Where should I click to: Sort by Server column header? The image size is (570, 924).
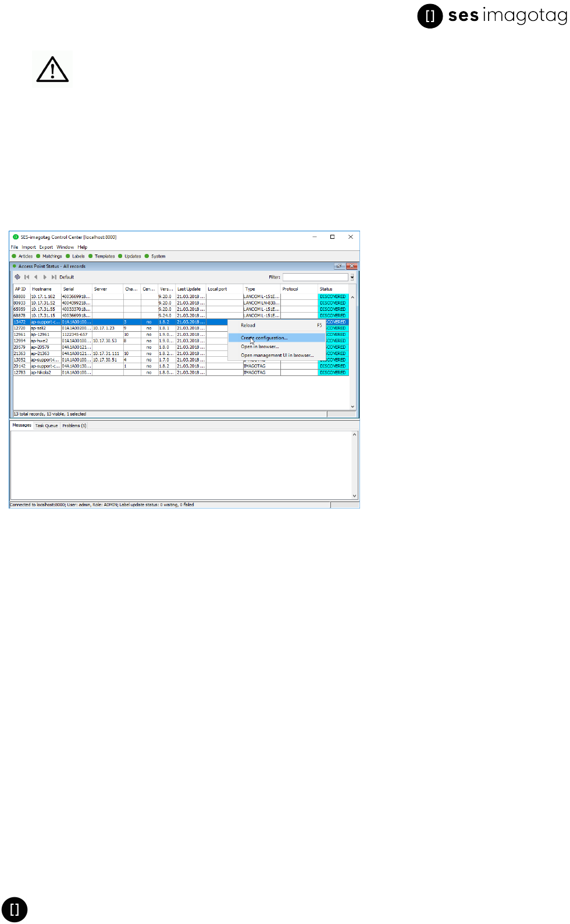click(108, 289)
